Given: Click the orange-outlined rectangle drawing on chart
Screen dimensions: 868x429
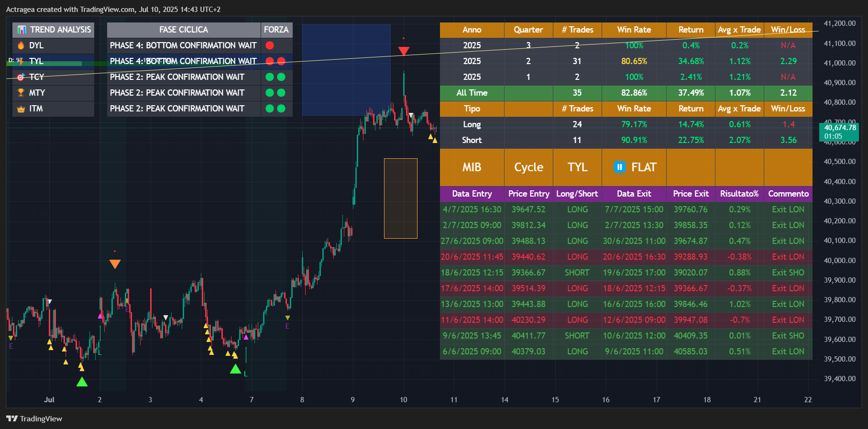Looking at the screenshot, I should click(x=401, y=198).
